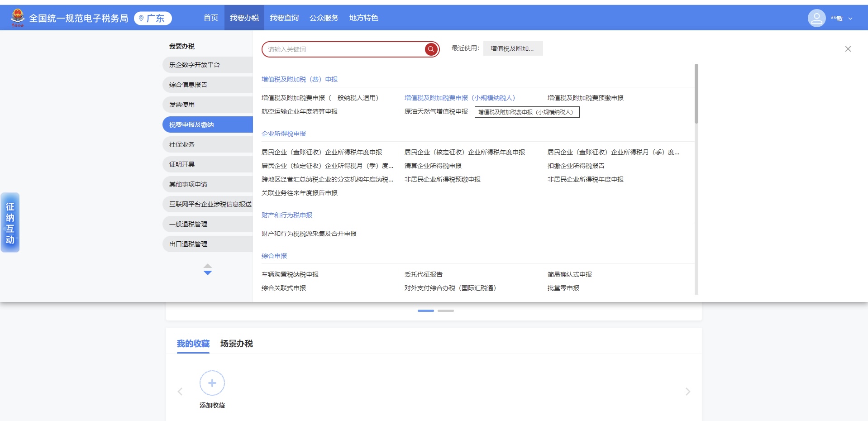868x421 pixels.
Task: Click the tax bureau emblem logo
Action: [16, 17]
